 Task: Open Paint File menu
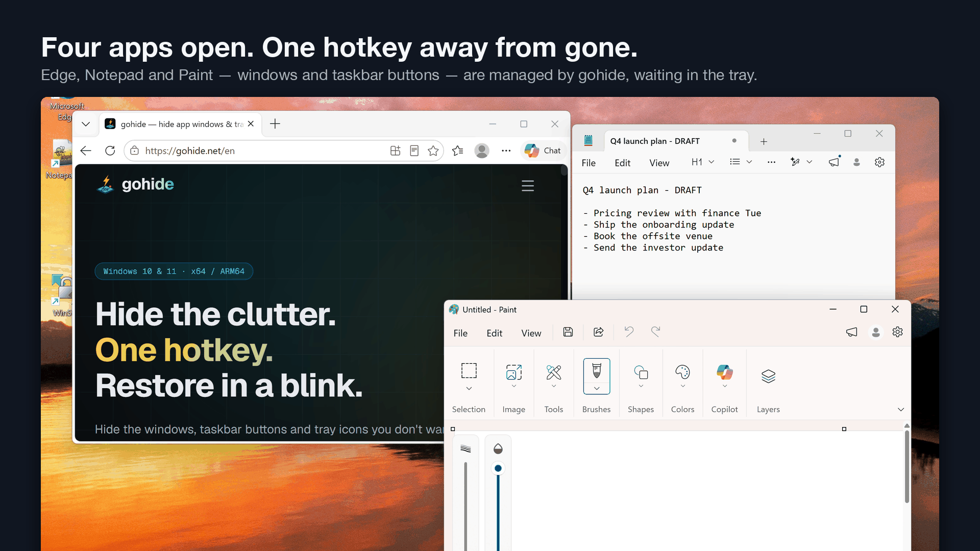point(460,333)
